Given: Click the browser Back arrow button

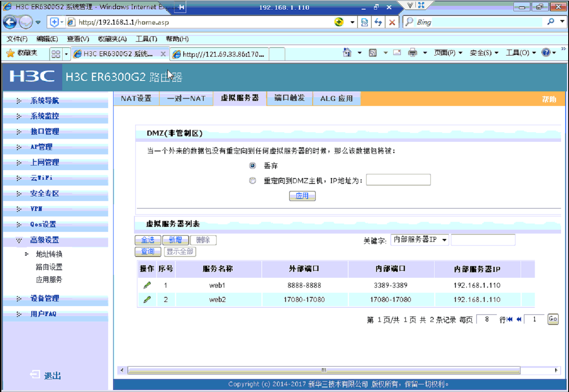Looking at the screenshot, I should point(10,22).
